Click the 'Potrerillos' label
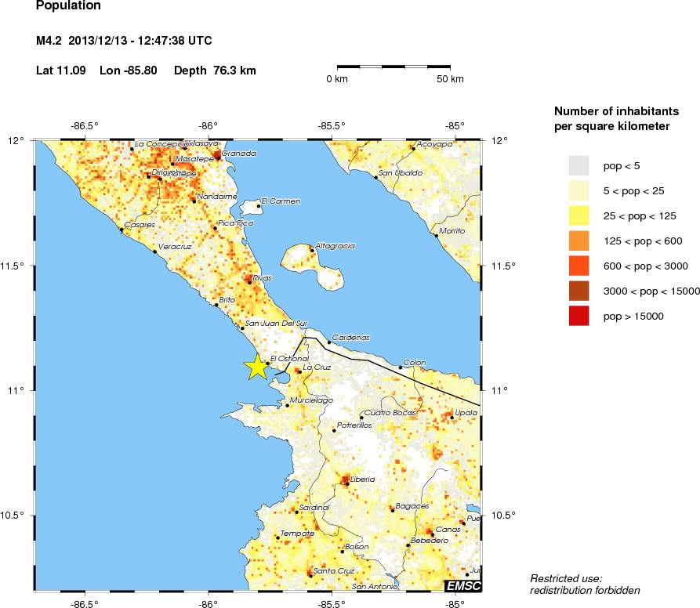Screen dimensions: 700x608 (x=354, y=425)
